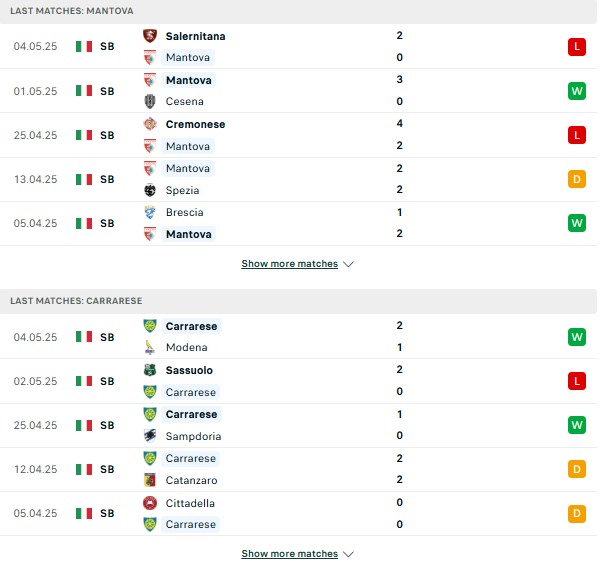Click the green W badge for Mantova–Cesena
Viewport: 601px width, 572px height.
576,91
